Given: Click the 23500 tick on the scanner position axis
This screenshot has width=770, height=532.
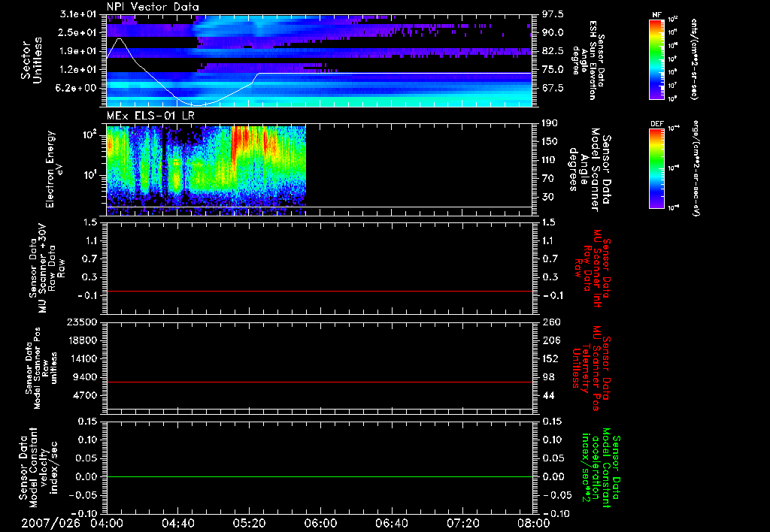Looking at the screenshot, I should coord(83,322).
